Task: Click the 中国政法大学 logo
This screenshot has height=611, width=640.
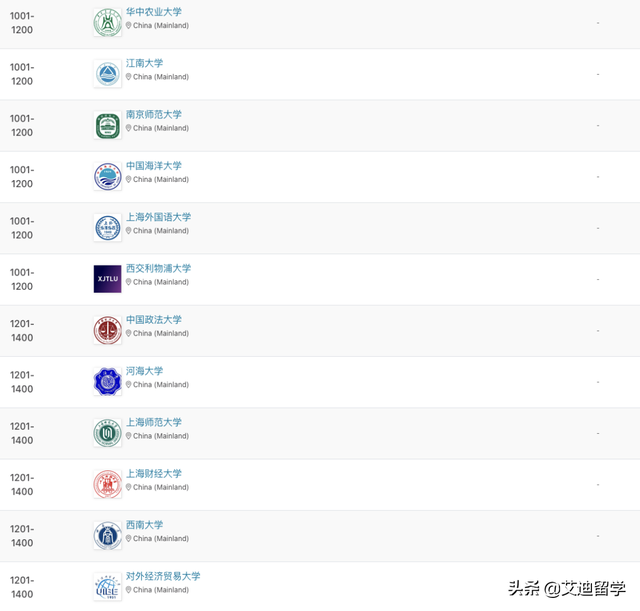Action: [x=107, y=330]
